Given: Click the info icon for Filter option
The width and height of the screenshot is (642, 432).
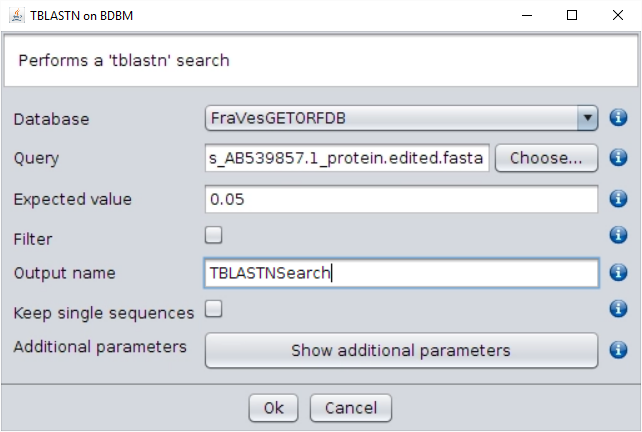Looking at the screenshot, I should [618, 236].
